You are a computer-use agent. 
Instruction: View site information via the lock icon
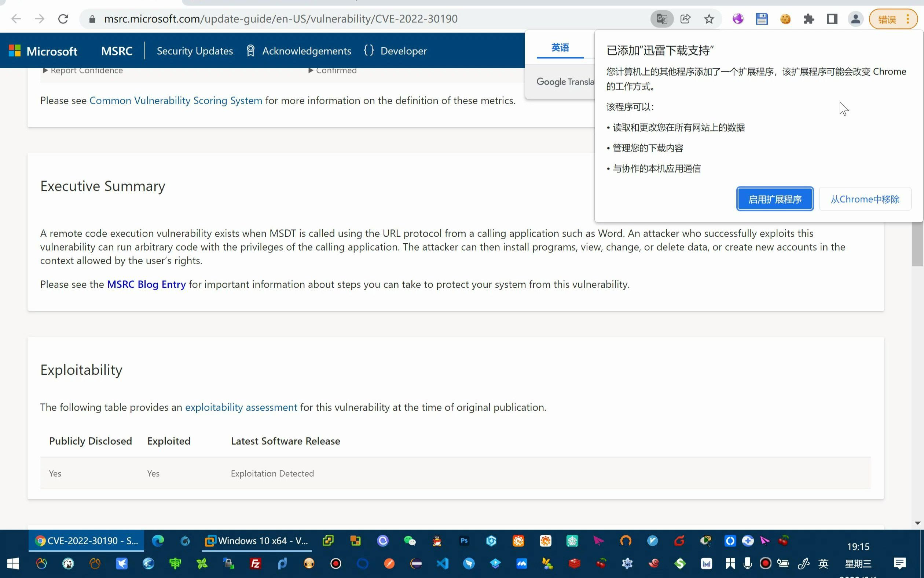pyautogui.click(x=92, y=19)
